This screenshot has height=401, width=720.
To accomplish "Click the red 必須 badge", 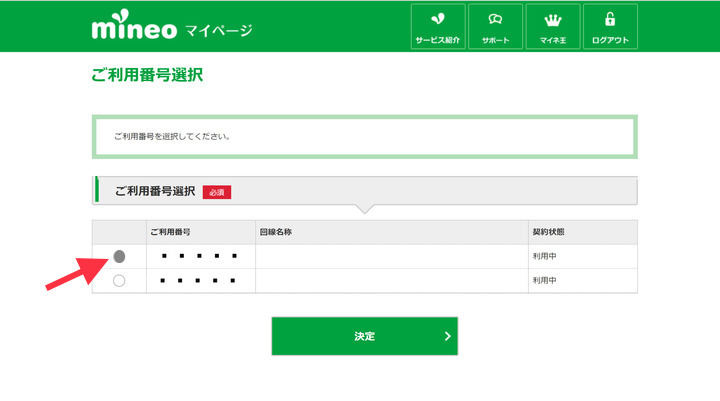I will 217,191.
